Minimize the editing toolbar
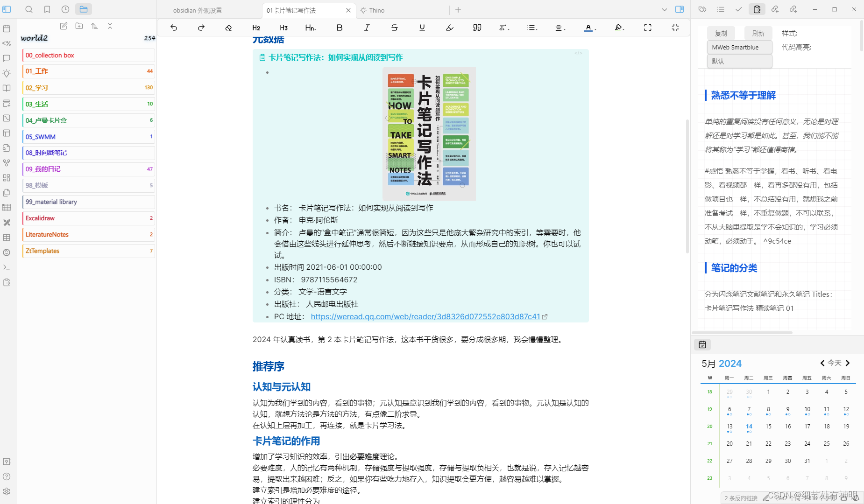 point(675,28)
